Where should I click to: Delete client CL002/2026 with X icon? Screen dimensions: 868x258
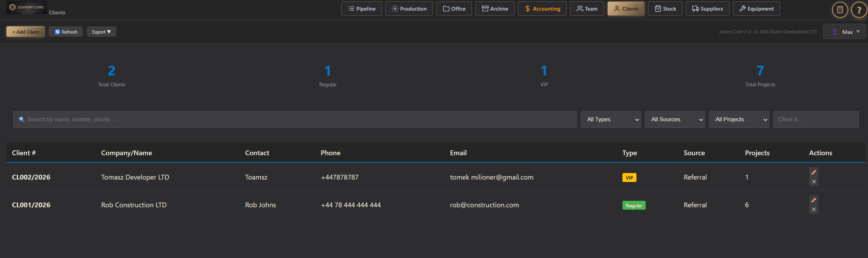pyautogui.click(x=814, y=182)
